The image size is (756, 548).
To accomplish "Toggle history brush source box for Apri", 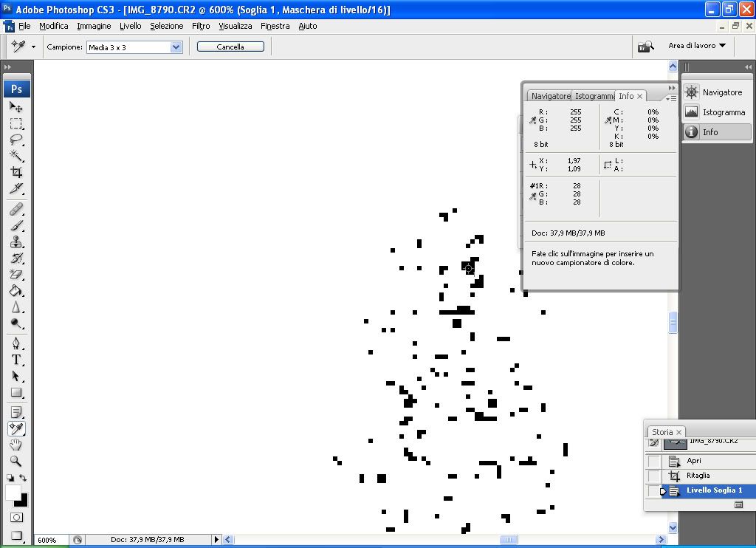I will pos(654,461).
